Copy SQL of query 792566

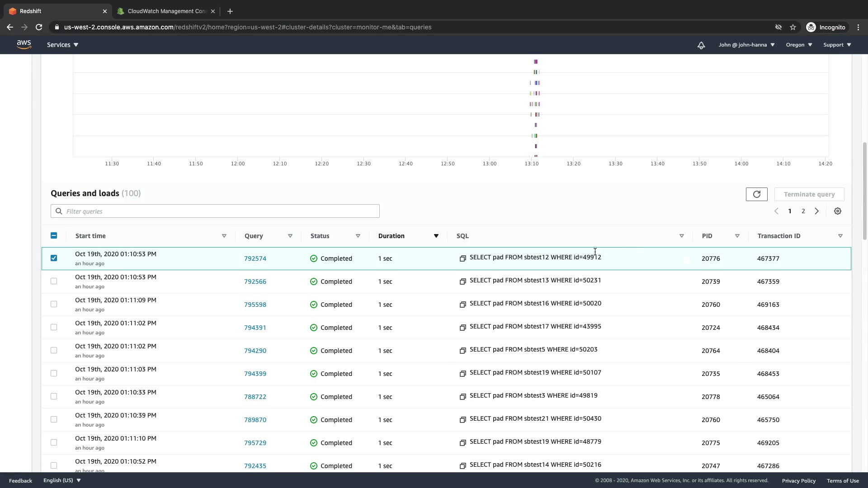pos(462,282)
